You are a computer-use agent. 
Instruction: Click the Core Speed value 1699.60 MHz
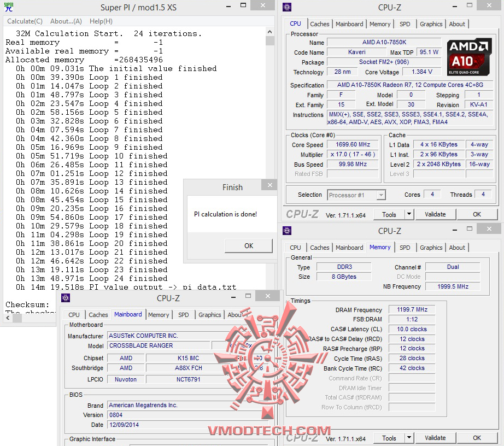[353, 145]
